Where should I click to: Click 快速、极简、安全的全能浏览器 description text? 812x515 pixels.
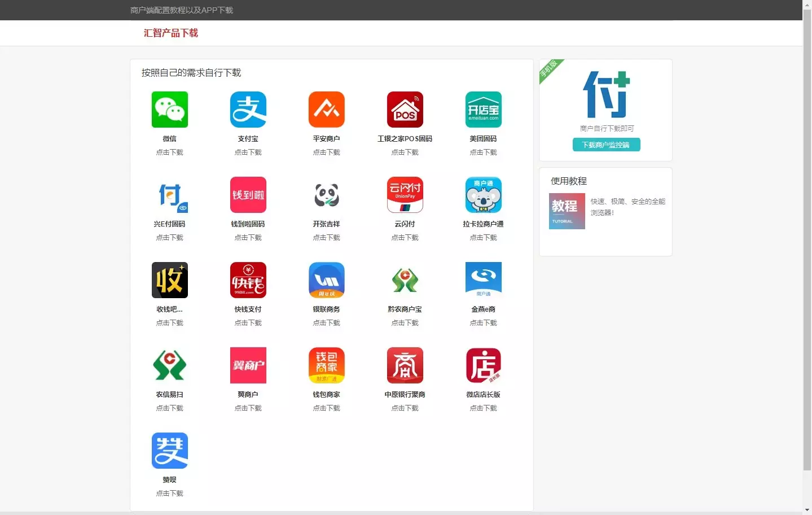click(628, 207)
